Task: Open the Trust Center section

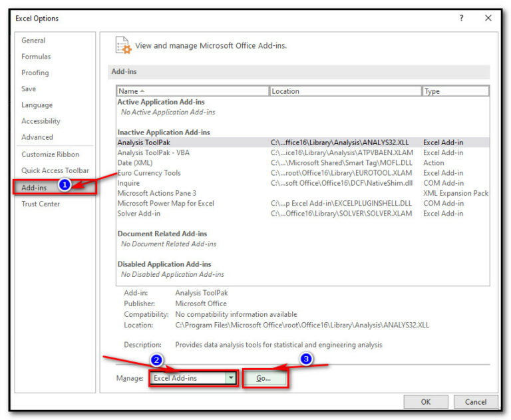Action: pos(41,204)
